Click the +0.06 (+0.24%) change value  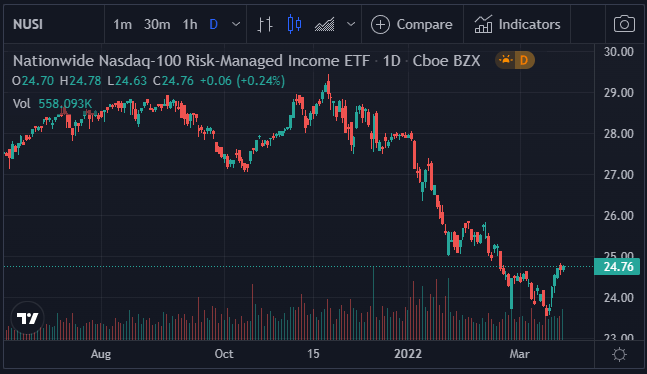242,80
